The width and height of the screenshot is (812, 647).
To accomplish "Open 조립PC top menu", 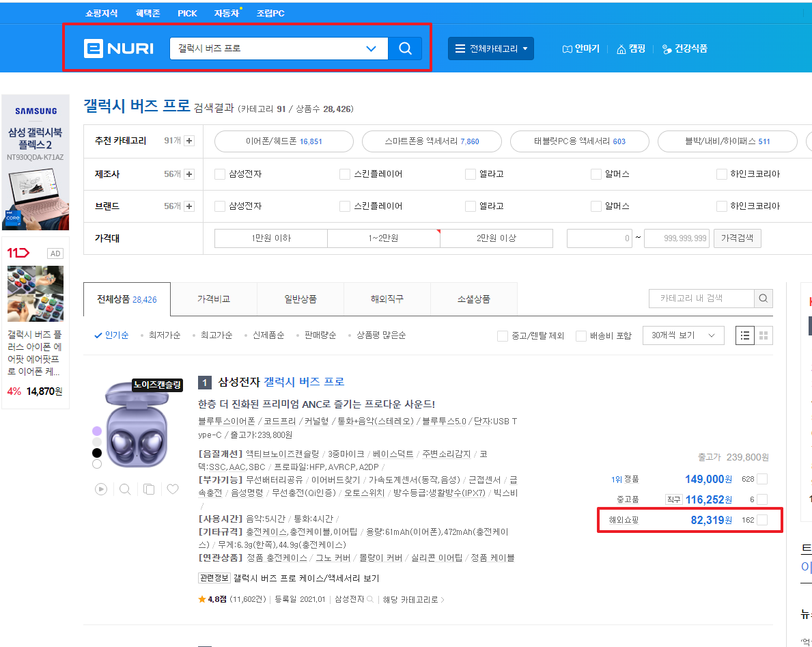I will point(270,13).
